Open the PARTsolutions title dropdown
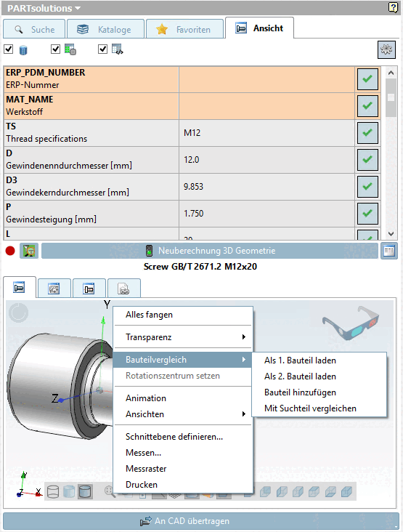The image size is (403, 532). pyautogui.click(x=44, y=8)
